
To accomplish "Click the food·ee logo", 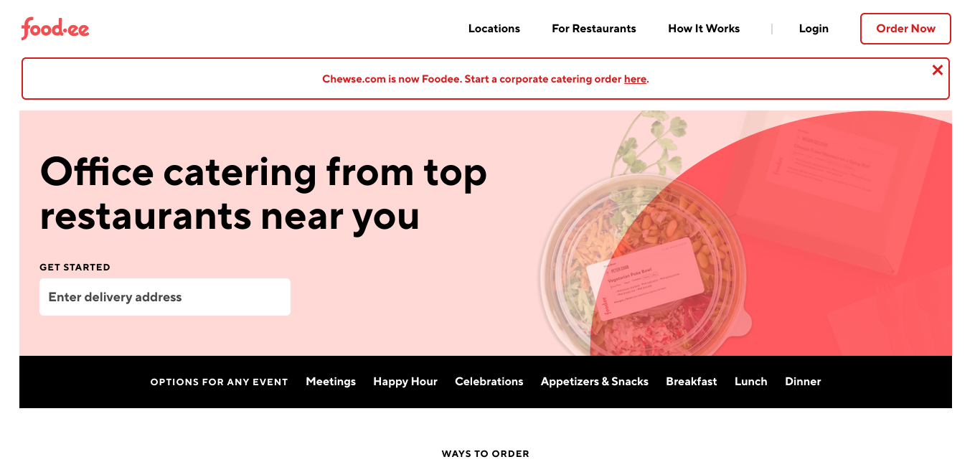I will pos(55,29).
